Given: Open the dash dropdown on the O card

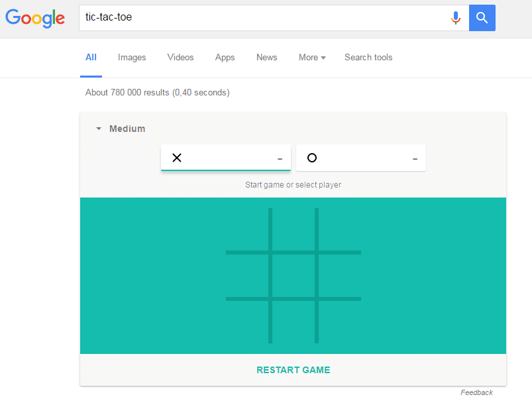Looking at the screenshot, I should (x=415, y=158).
